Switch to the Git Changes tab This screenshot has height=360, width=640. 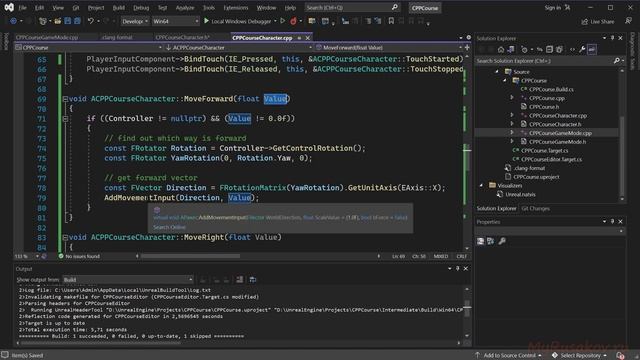click(x=535, y=209)
